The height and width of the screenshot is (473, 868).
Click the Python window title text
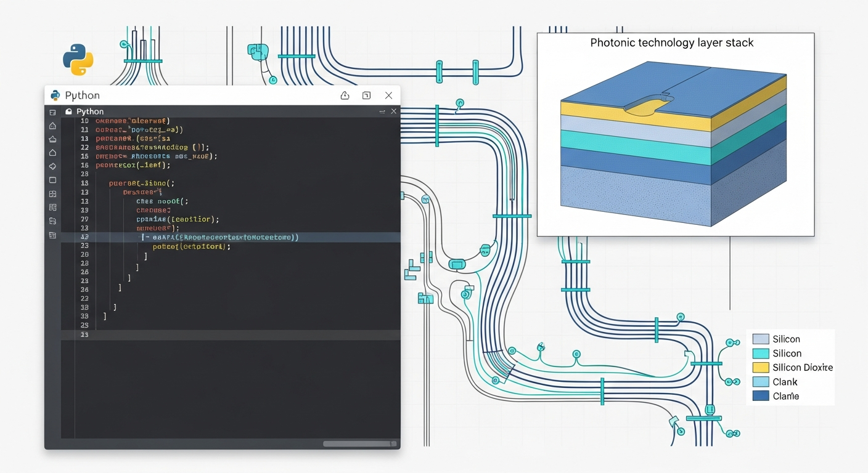point(82,95)
